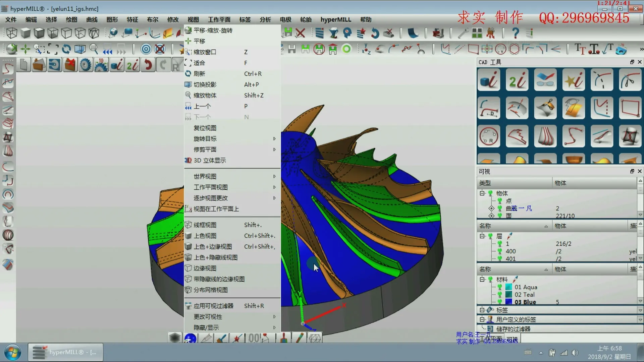Click hyperMILL taskbar button
Viewport: 644px width, 362px height.
tap(65, 352)
